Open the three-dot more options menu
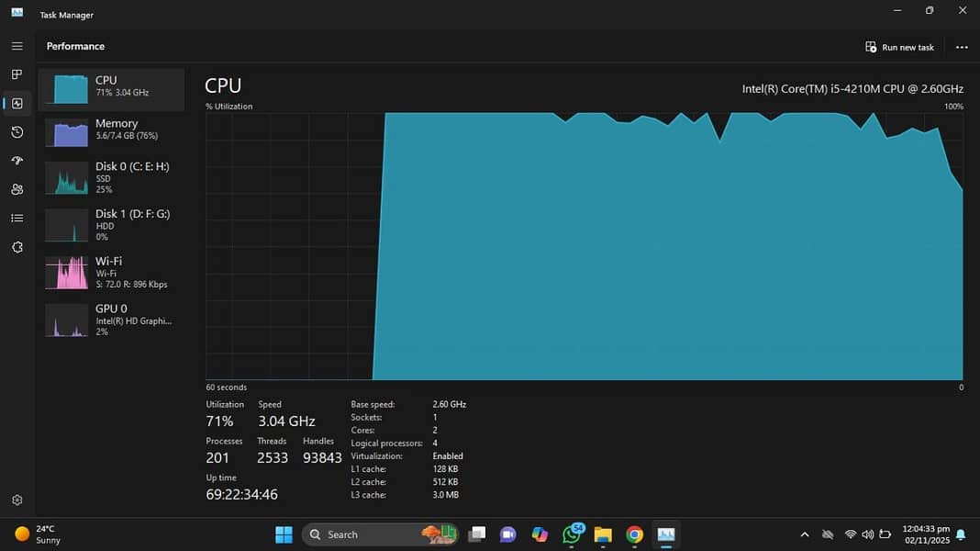This screenshot has width=980, height=551. (961, 47)
